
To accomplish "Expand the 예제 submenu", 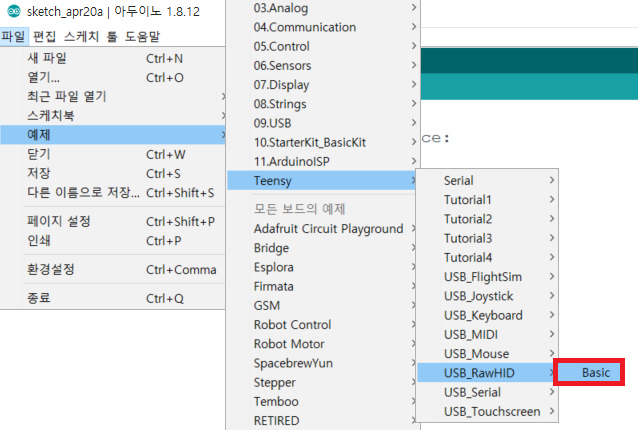I will pos(113,135).
